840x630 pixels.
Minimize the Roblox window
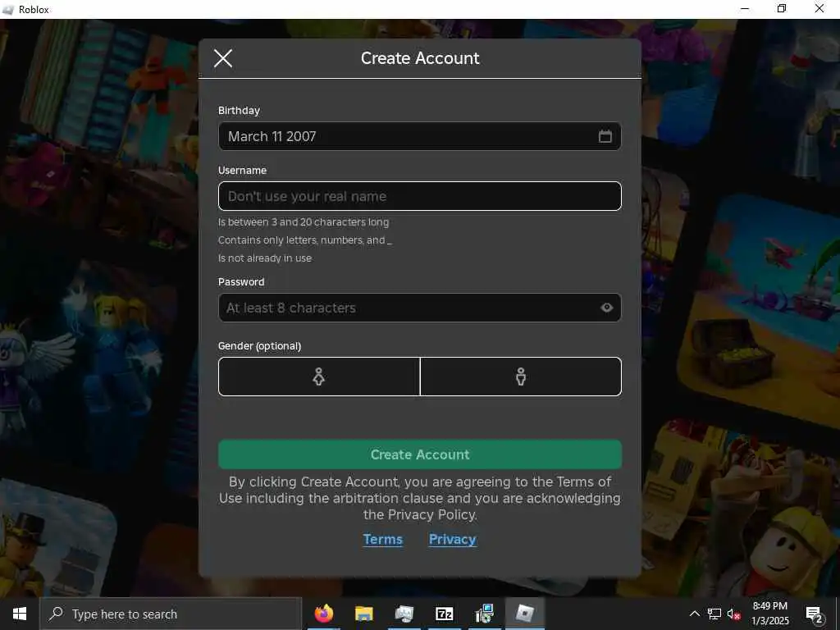745,9
